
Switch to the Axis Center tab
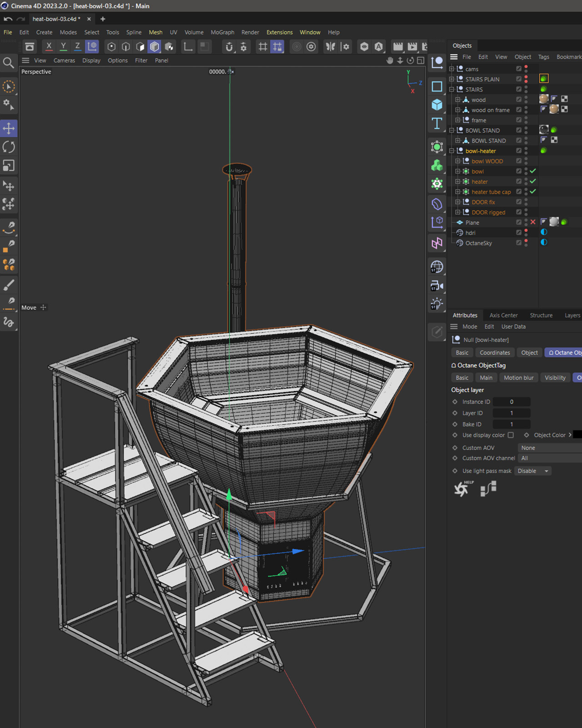point(503,315)
